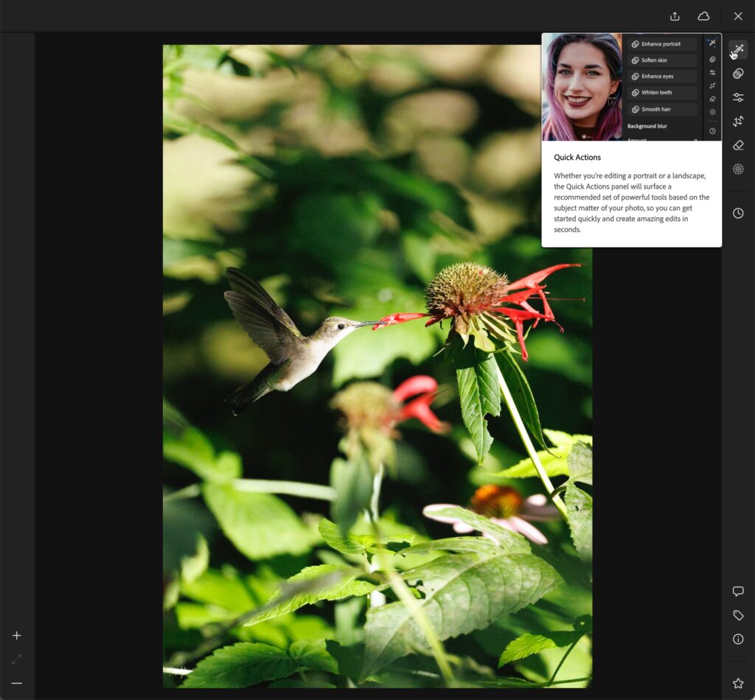The width and height of the screenshot is (755, 700).
Task: Open the Quick Actions panel
Action: tap(738, 49)
